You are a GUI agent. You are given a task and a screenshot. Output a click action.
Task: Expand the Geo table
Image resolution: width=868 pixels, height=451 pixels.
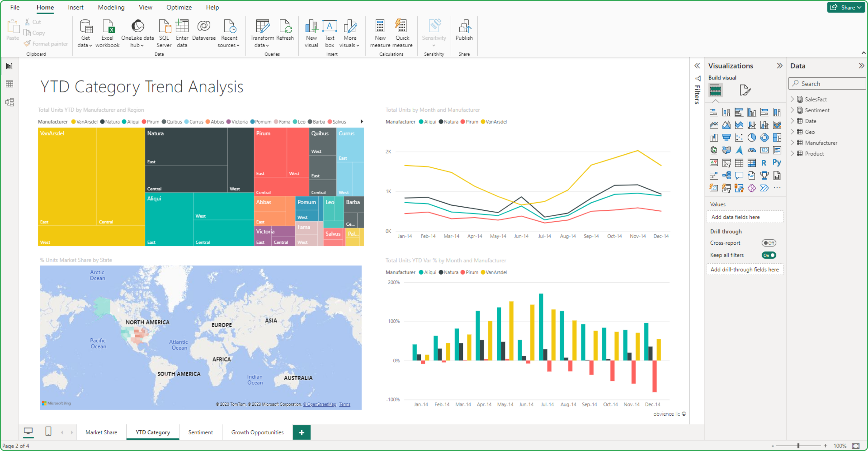pos(792,132)
